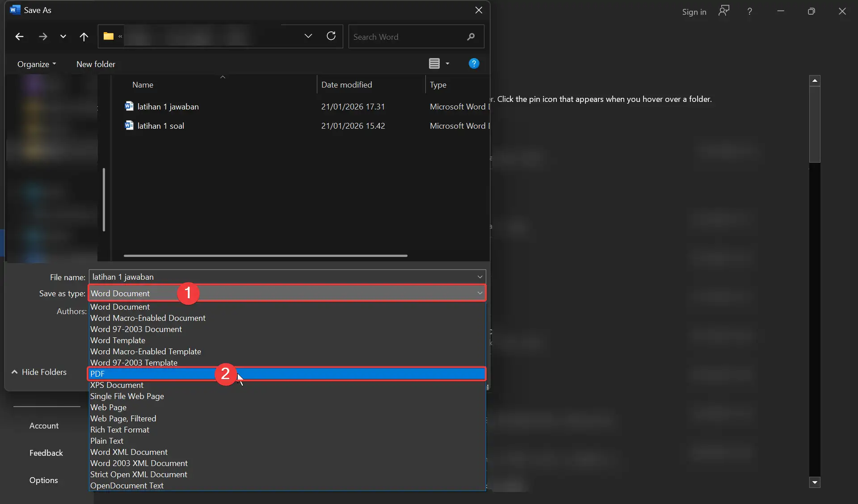Click the account icon next to Sign in

(x=724, y=11)
